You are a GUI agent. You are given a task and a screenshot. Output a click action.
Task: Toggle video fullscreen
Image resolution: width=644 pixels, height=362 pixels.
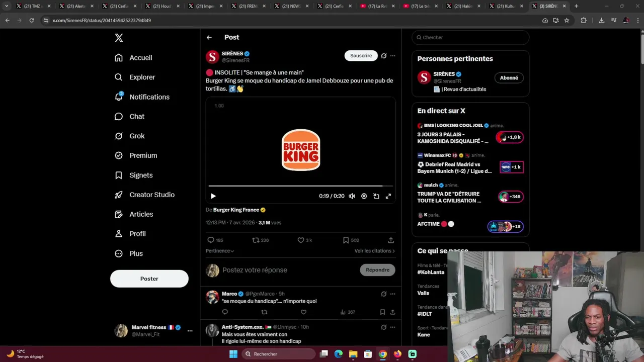pyautogui.click(x=388, y=196)
